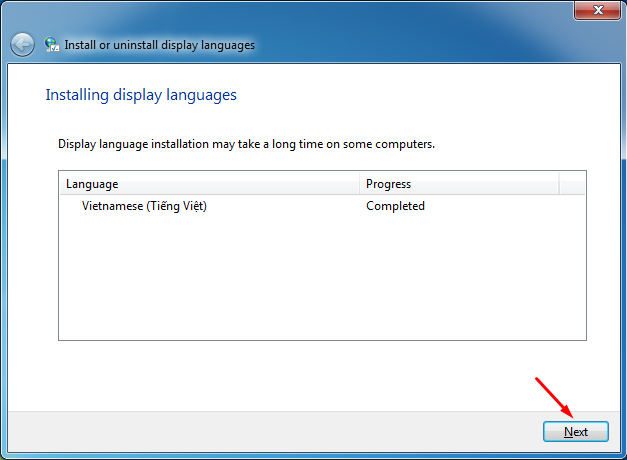Viewport: 627px width, 460px height.
Task: Click the 'Install or uninstall display languages' title
Action: [x=160, y=45]
